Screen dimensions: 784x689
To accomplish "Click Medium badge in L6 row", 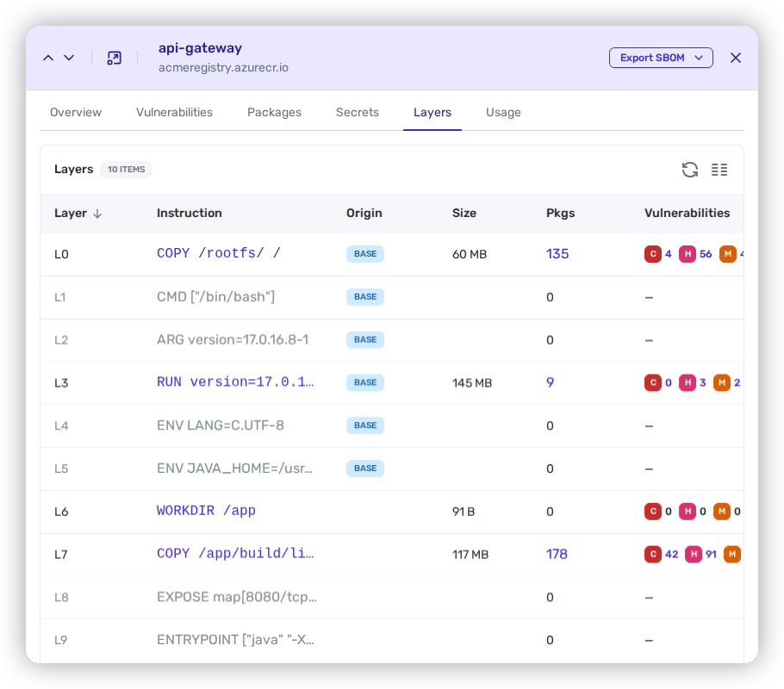I will 721,512.
